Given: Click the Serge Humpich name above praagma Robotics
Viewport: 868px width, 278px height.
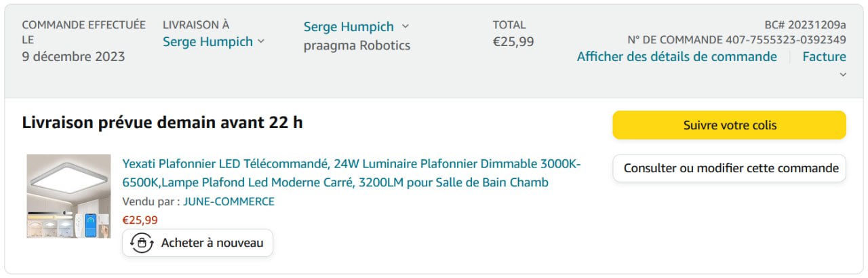Looking at the screenshot, I should pos(349,26).
